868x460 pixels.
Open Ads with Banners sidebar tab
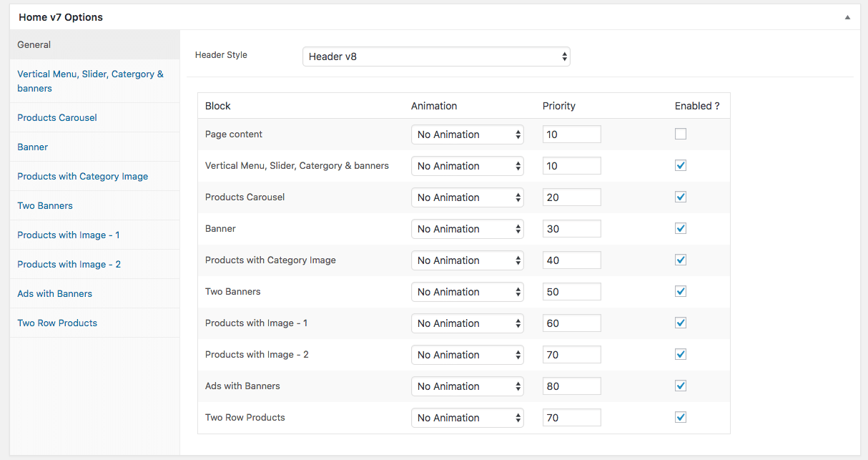94,293
